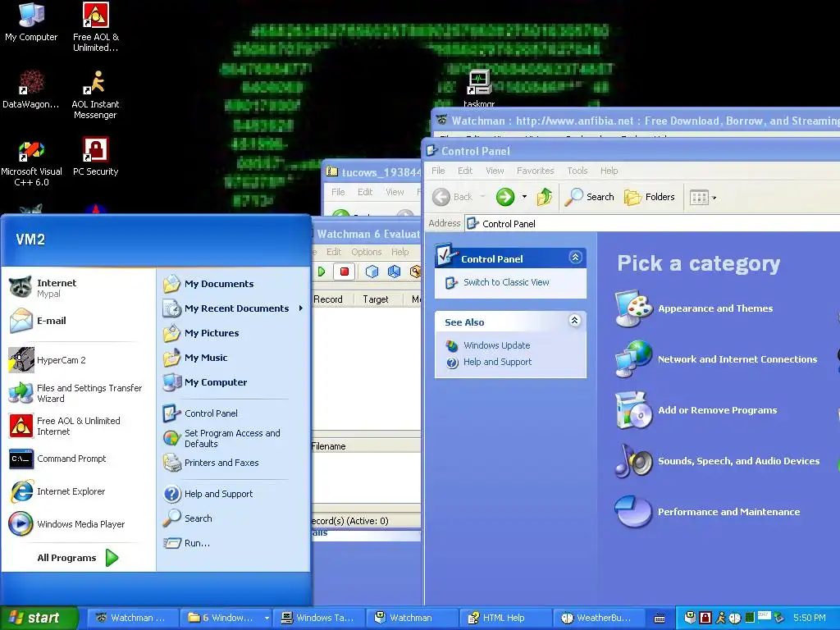This screenshot has height=630, width=840.
Task: Open the Windows Update link
Action: (x=496, y=345)
